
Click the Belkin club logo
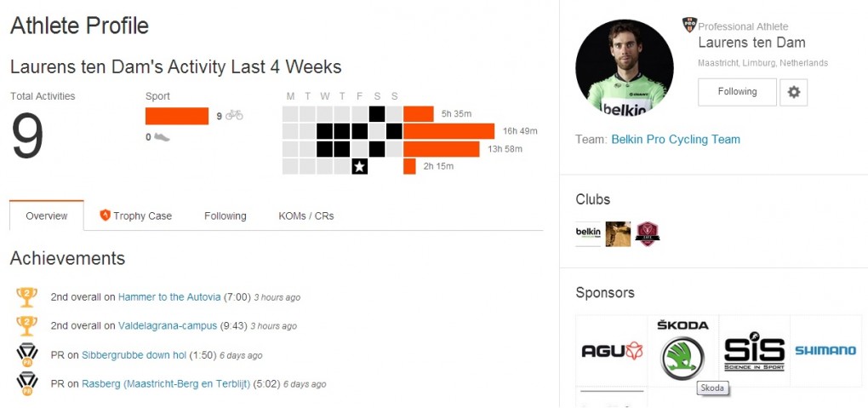point(588,233)
